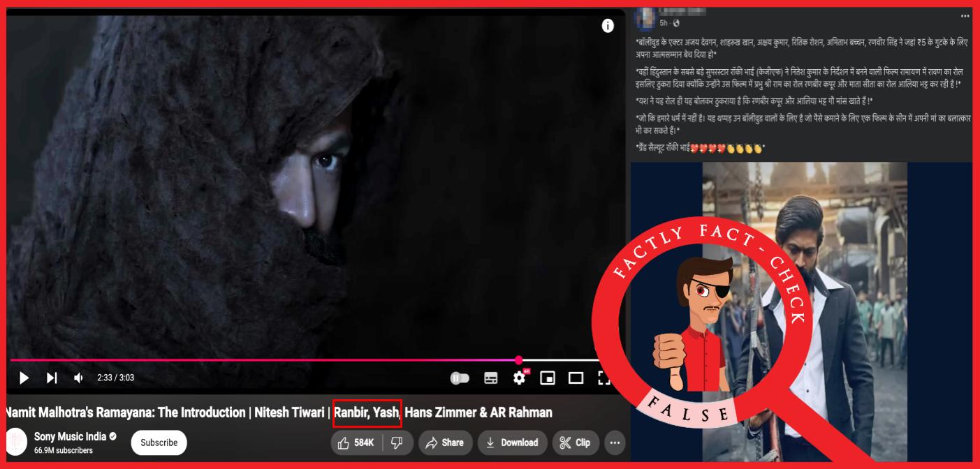980x469 pixels.
Task: Share this Ramayana video
Action: pyautogui.click(x=444, y=442)
